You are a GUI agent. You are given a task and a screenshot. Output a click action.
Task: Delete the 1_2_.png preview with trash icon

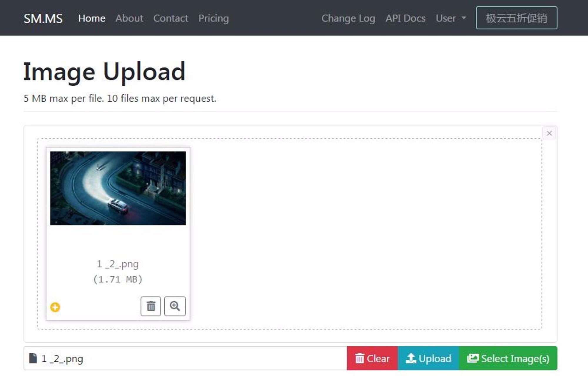(151, 306)
